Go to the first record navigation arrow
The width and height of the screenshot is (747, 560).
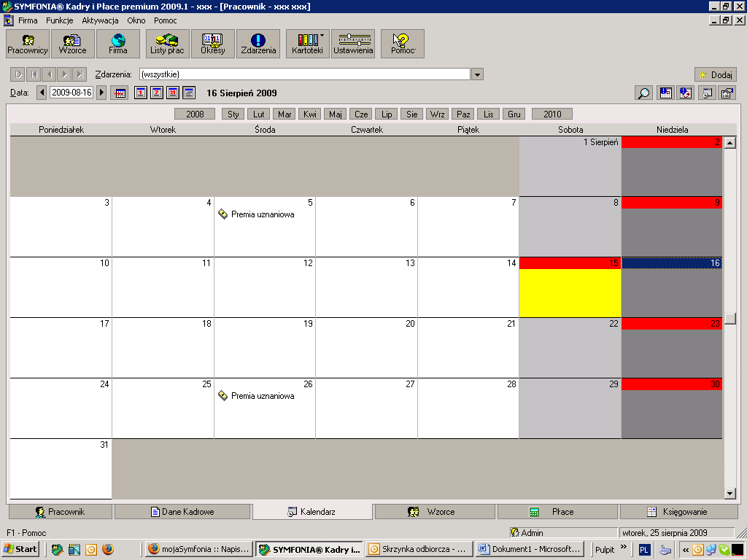coord(34,74)
